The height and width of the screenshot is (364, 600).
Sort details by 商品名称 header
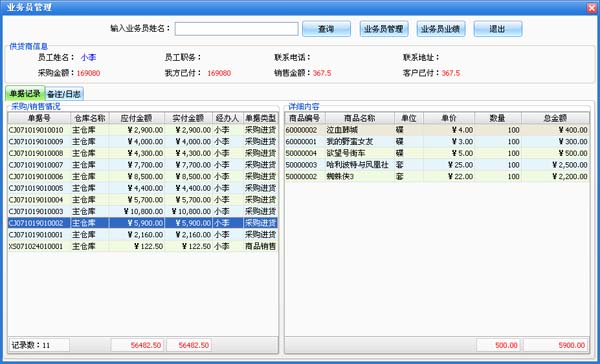[360, 118]
